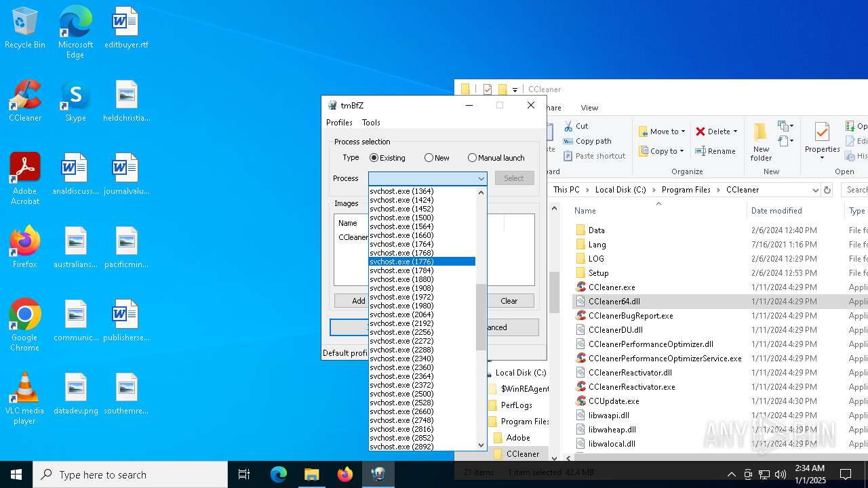The width and height of the screenshot is (868, 488).
Task: Open the Tools menu
Action: click(x=371, y=123)
